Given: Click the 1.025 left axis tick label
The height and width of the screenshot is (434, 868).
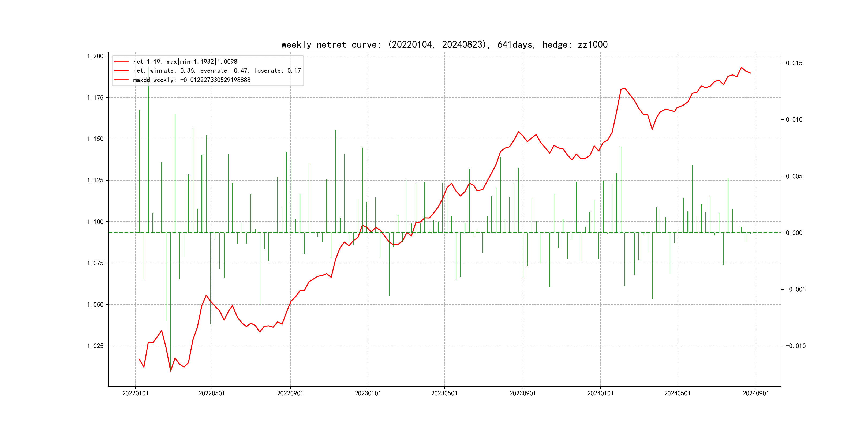Looking at the screenshot, I should point(95,346).
